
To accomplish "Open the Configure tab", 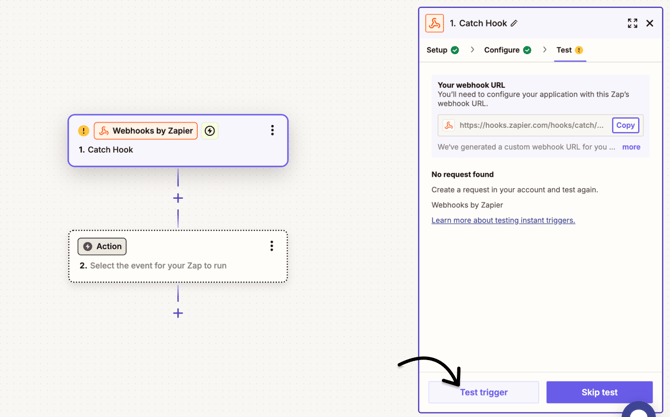I will [502, 50].
